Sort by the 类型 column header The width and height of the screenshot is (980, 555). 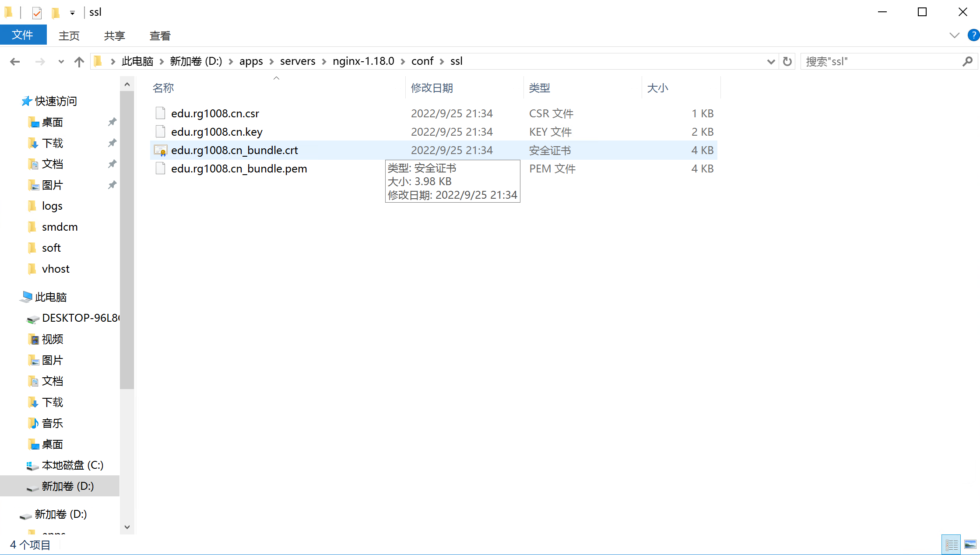(583, 88)
